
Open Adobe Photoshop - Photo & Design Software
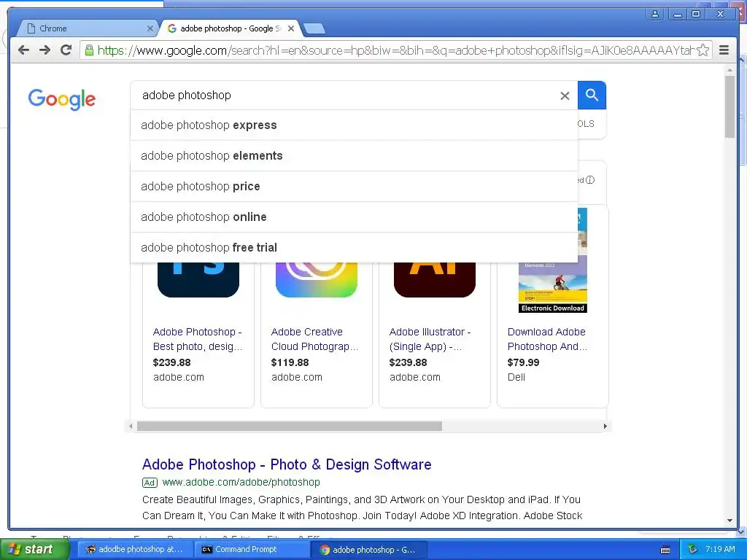coord(287,464)
